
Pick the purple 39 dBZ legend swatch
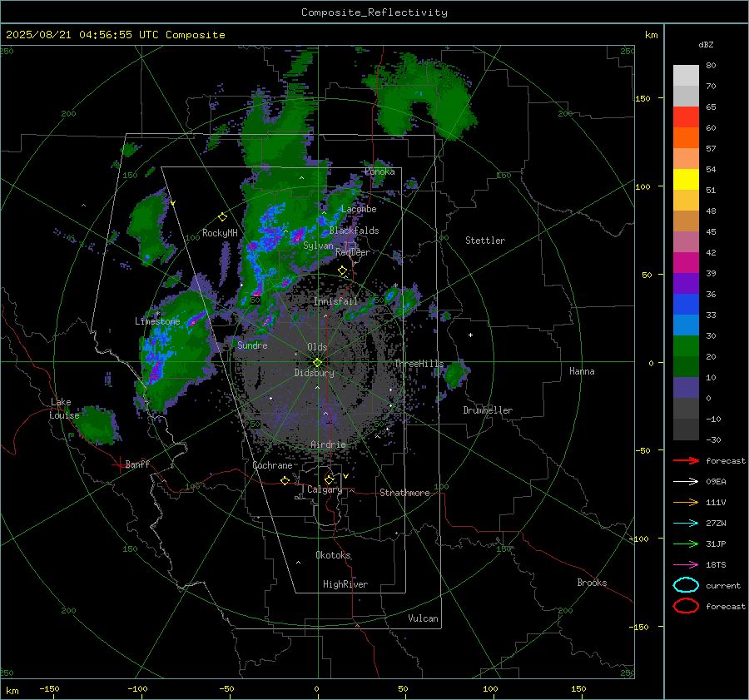[x=686, y=283]
